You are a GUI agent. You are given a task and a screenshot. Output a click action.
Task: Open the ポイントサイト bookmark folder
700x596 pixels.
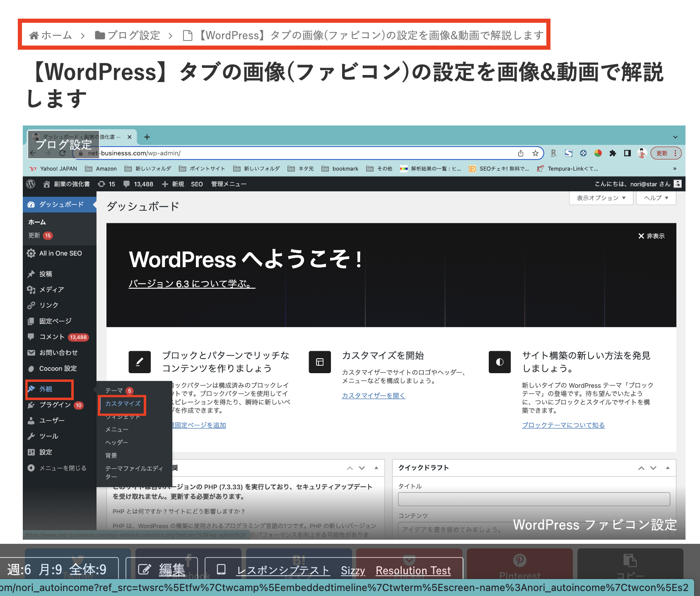[x=202, y=169]
